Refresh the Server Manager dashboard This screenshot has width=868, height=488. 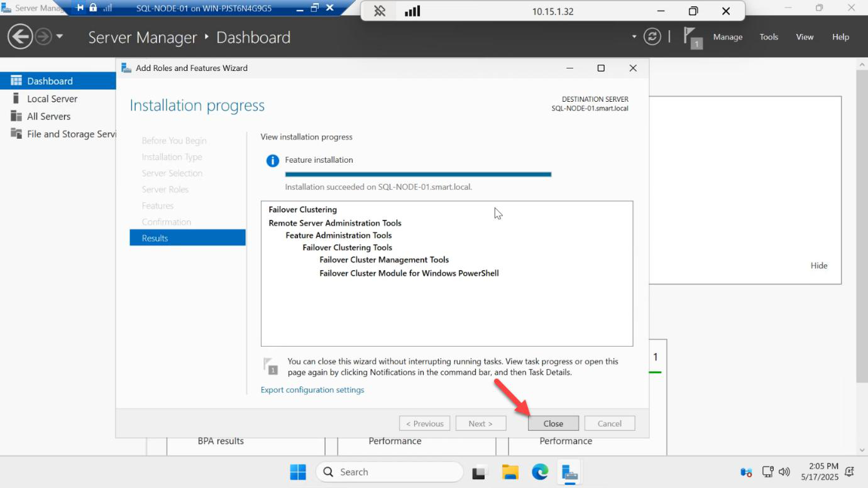point(652,36)
